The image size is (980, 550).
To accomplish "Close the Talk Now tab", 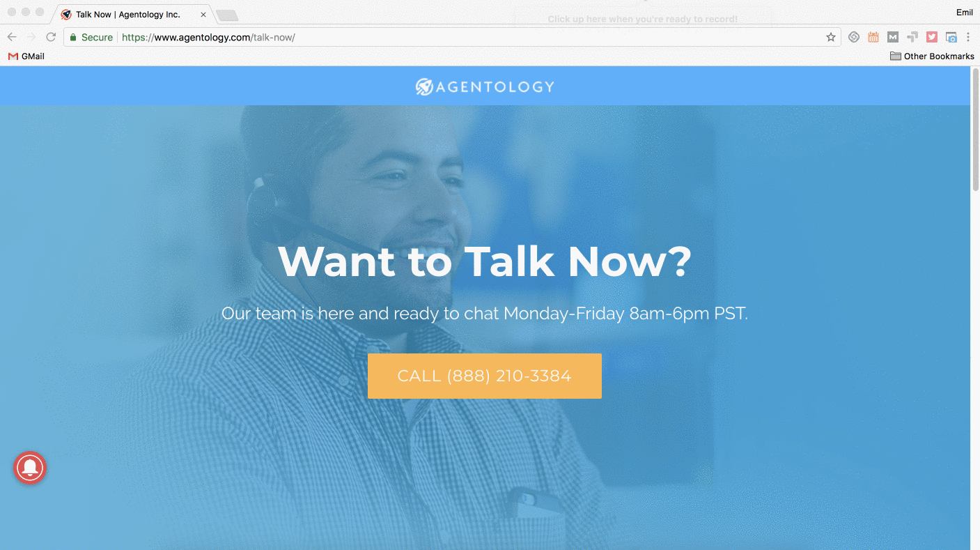I will [x=203, y=15].
